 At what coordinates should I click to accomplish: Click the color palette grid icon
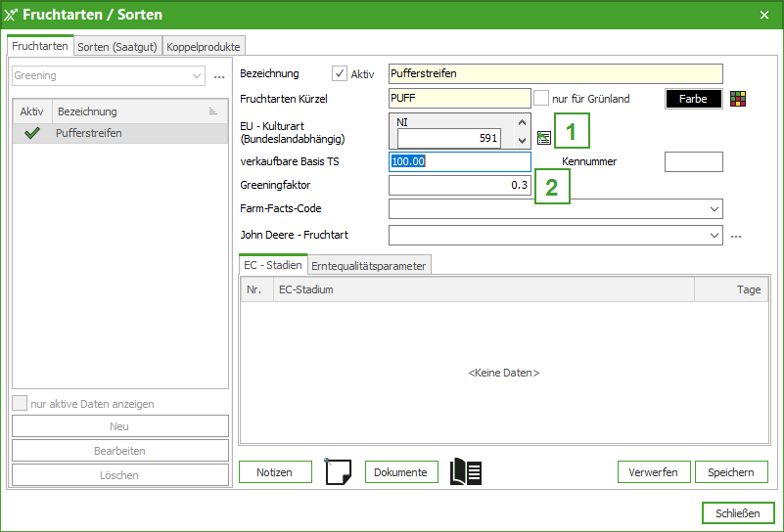click(739, 99)
